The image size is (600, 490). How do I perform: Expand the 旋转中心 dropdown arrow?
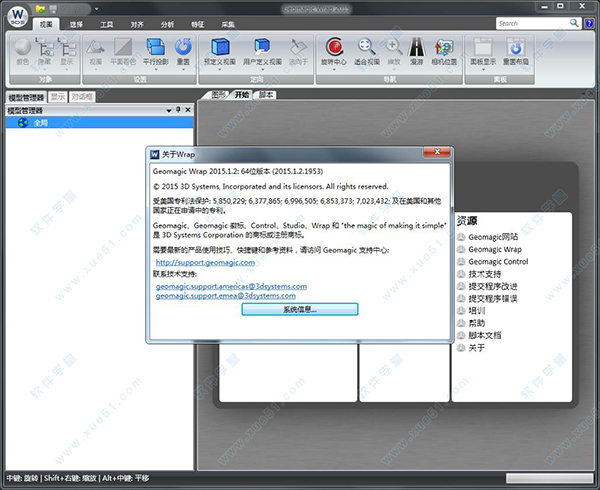(x=334, y=70)
